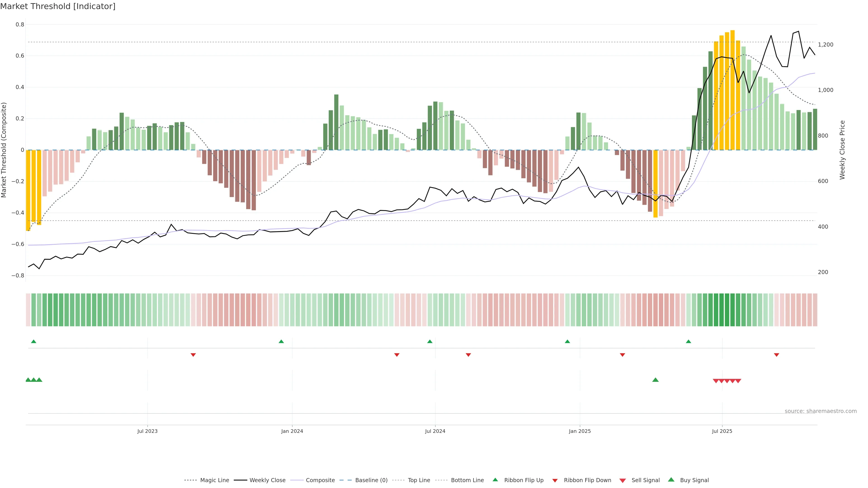Click the Ribbon Flip Up marker just before Jan 2025
The image size is (868, 488).
567,342
